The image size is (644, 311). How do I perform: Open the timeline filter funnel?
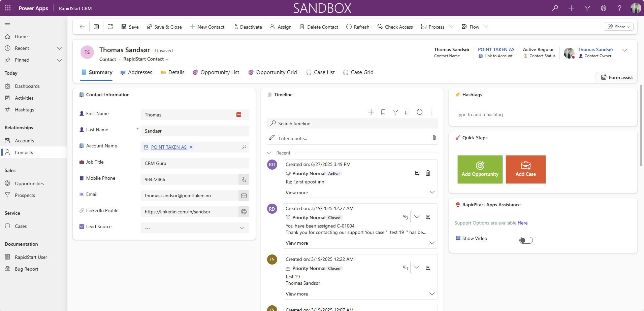[x=395, y=112]
